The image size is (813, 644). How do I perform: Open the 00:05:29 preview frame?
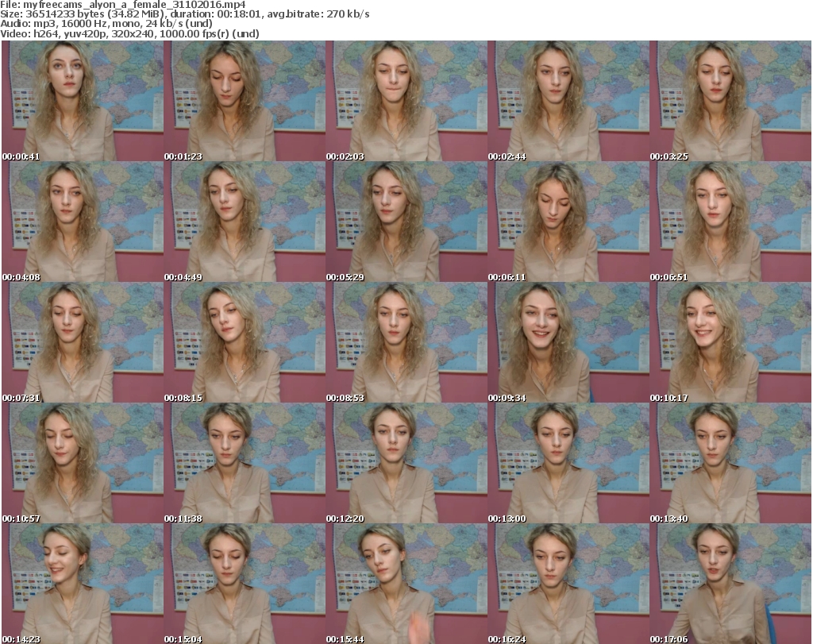(x=406, y=222)
